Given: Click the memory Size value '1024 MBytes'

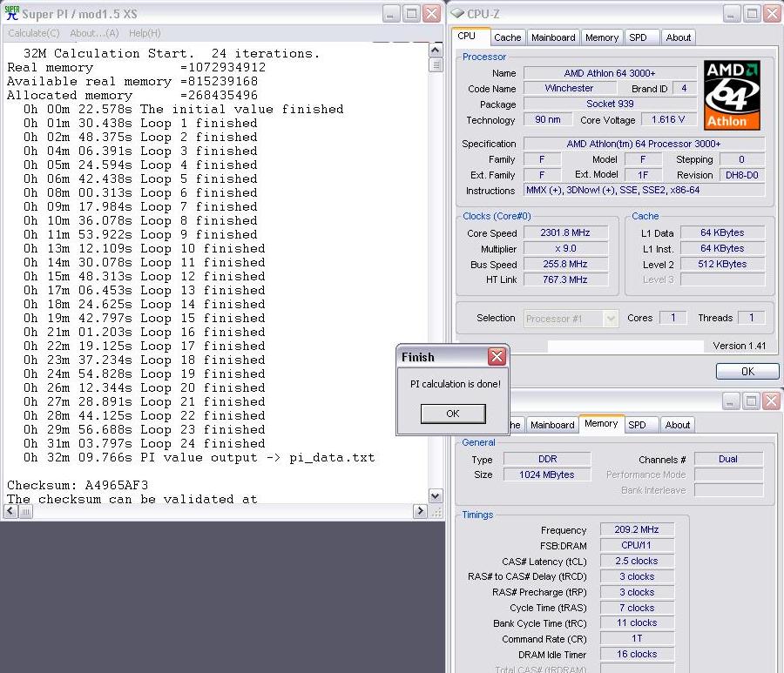Looking at the screenshot, I should (x=546, y=474).
